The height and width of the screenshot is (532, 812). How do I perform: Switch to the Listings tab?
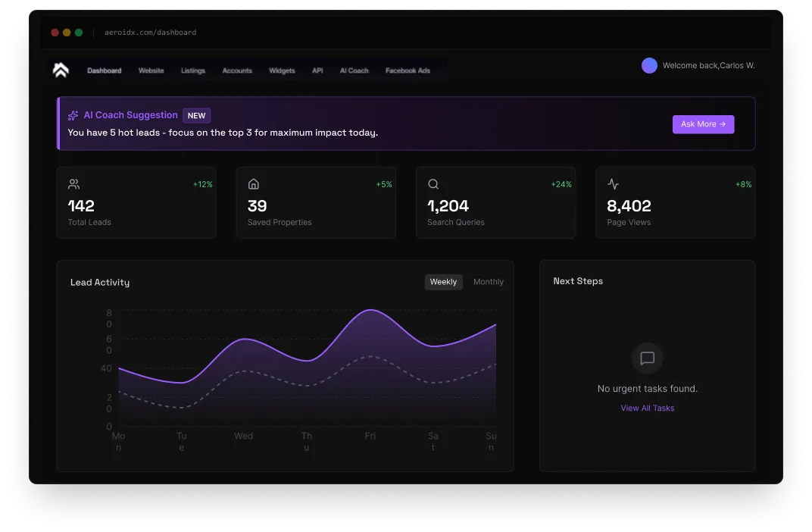pos(193,70)
